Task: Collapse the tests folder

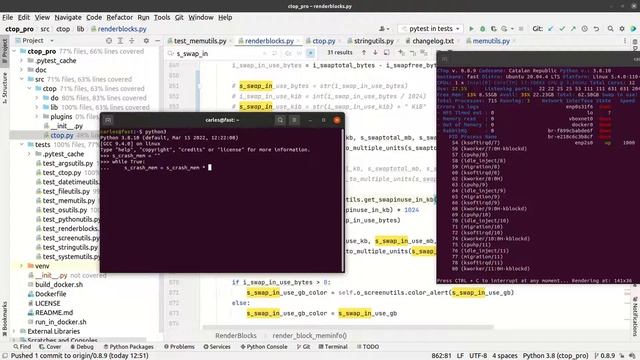Action: click(22, 144)
